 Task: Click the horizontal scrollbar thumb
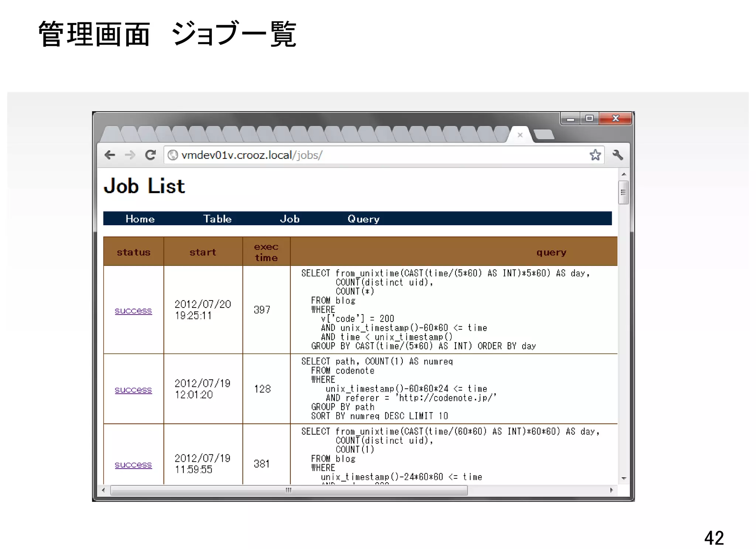pos(289,490)
